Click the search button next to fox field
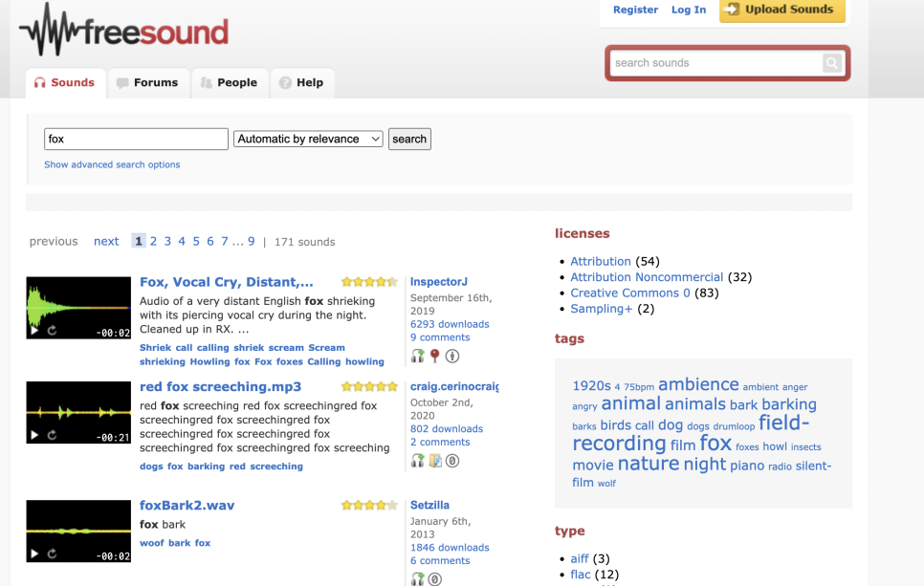This screenshot has width=924, height=586. coord(409,139)
